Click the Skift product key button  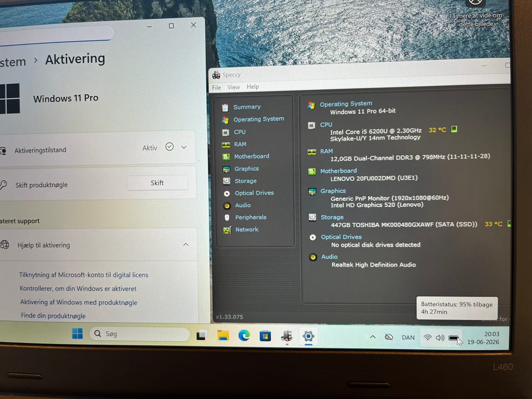[157, 183]
